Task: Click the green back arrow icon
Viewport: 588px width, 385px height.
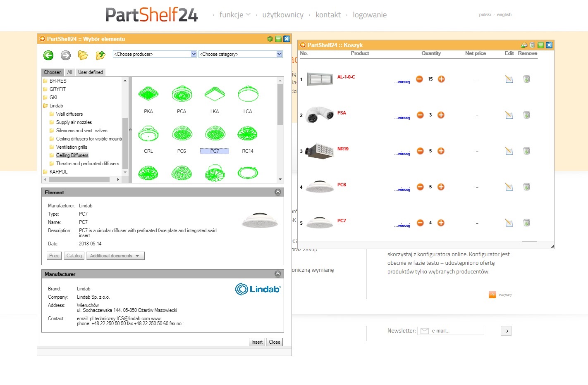Action: pyautogui.click(x=48, y=55)
